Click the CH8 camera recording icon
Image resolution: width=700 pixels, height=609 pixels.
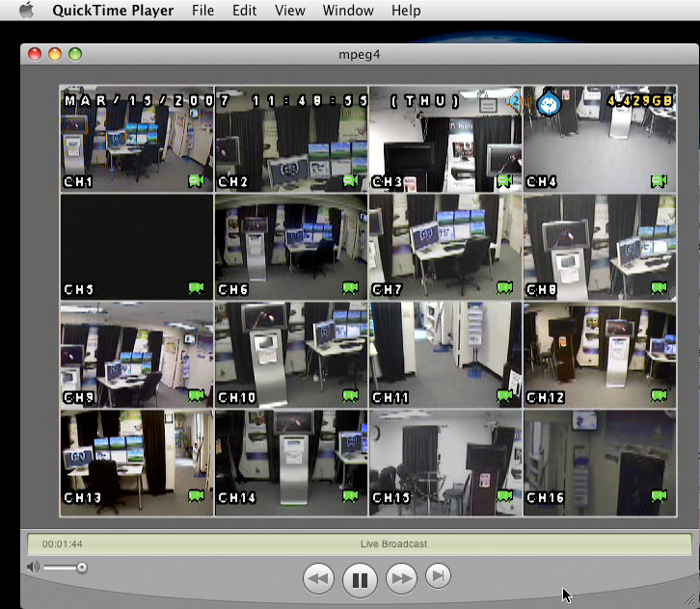tap(659, 288)
